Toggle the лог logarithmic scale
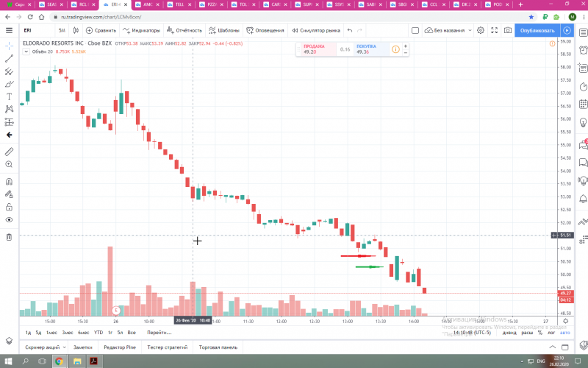The height and width of the screenshot is (368, 588). tap(551, 333)
